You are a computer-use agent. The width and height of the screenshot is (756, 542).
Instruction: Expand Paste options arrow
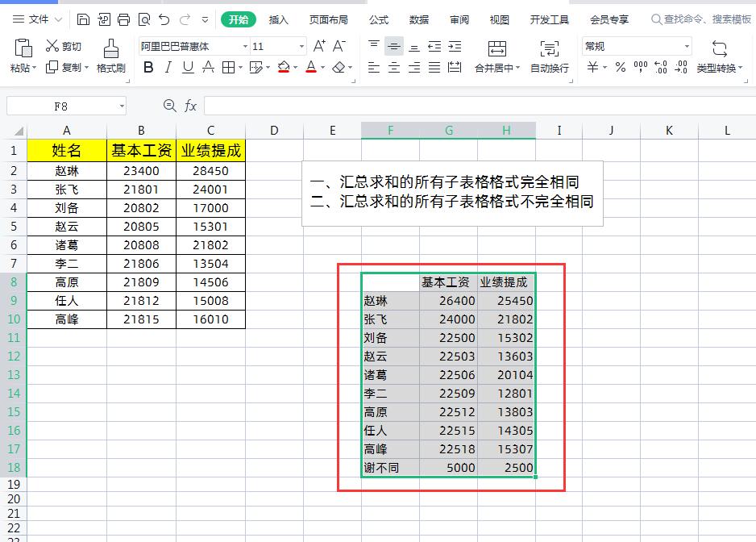point(34,68)
